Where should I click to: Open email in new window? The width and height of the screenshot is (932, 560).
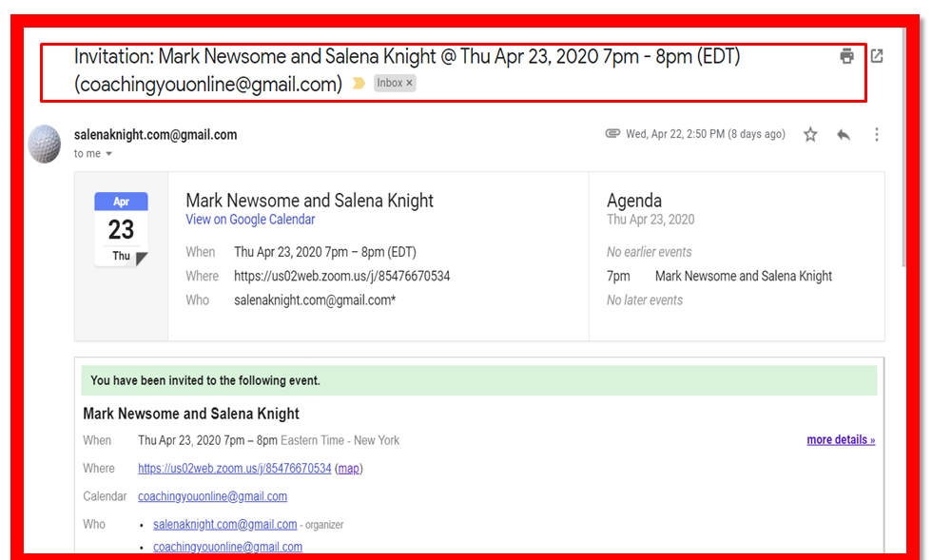877,56
